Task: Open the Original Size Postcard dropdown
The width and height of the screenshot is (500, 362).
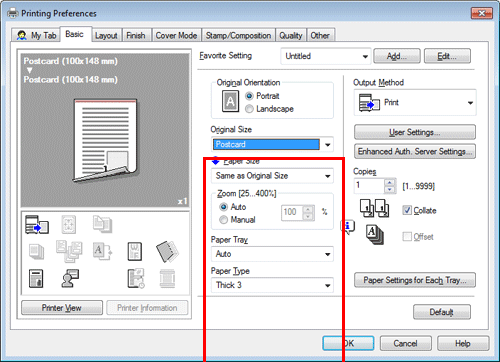Action: click(x=272, y=144)
